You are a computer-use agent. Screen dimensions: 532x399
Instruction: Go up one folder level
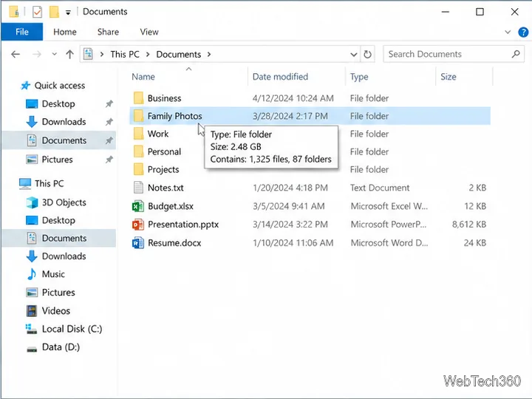pos(70,54)
